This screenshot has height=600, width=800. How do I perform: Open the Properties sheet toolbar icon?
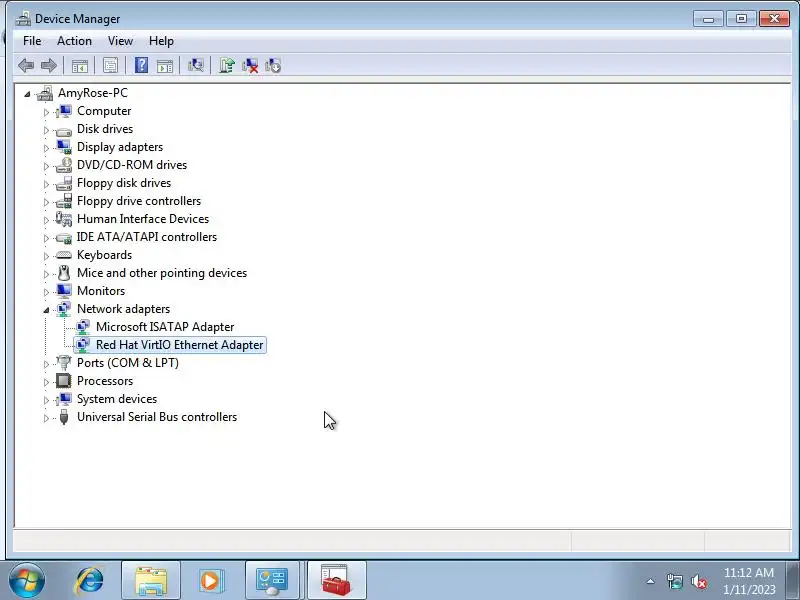coord(110,65)
